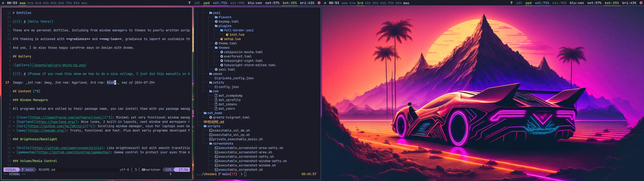
Task: Open the swaywm.org link
Action: (47, 131)
